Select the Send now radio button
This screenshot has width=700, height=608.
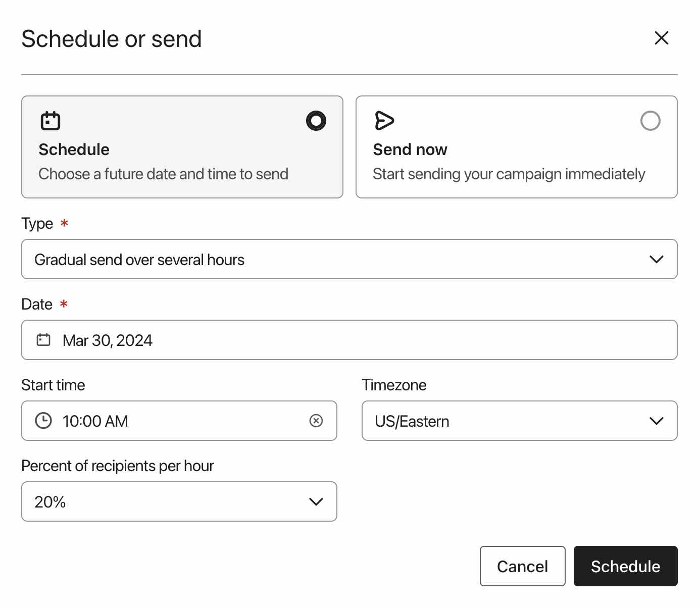(x=651, y=121)
